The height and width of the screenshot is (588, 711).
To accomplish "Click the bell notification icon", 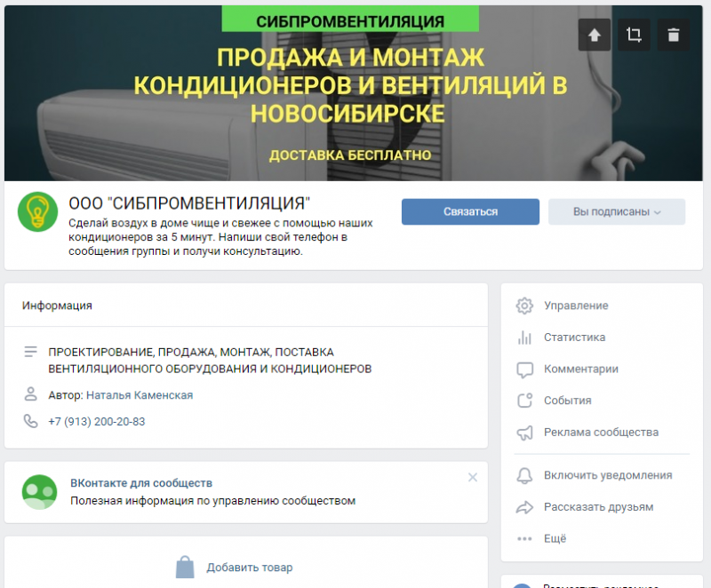I will coord(524,476).
